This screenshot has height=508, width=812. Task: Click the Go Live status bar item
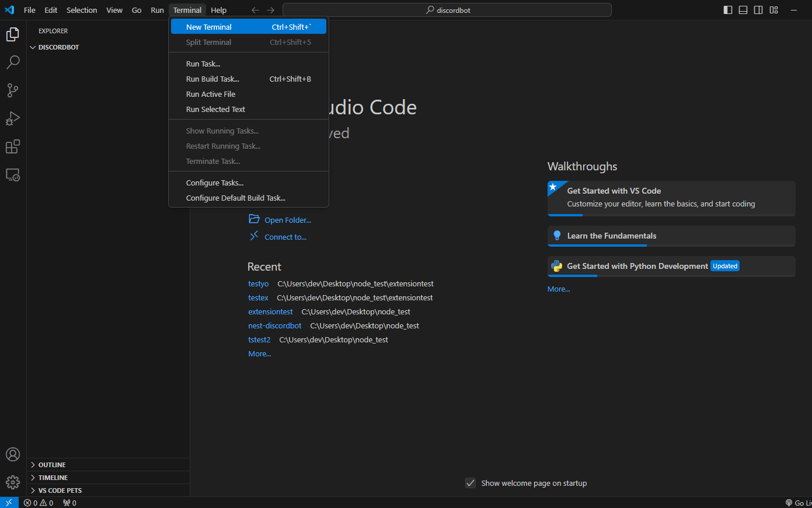point(799,503)
